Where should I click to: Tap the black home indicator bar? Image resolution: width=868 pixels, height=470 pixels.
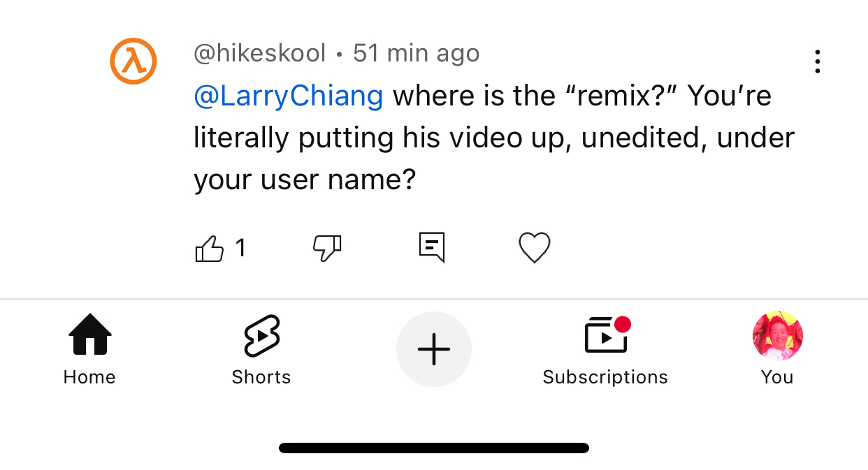[434, 448]
